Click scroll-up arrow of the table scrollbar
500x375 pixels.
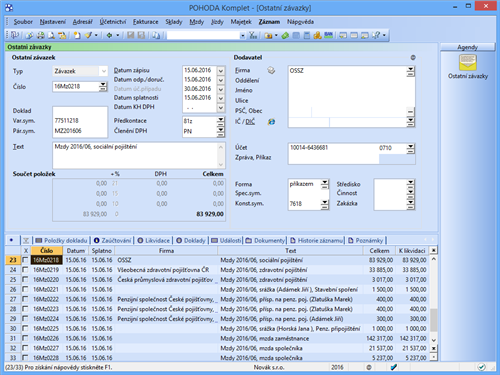(433, 259)
